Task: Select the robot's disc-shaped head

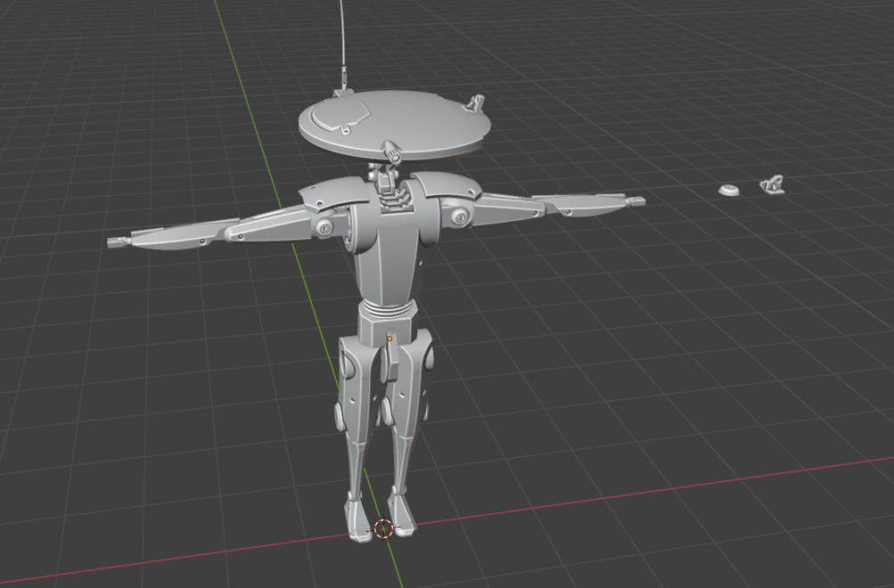Action: (395, 123)
